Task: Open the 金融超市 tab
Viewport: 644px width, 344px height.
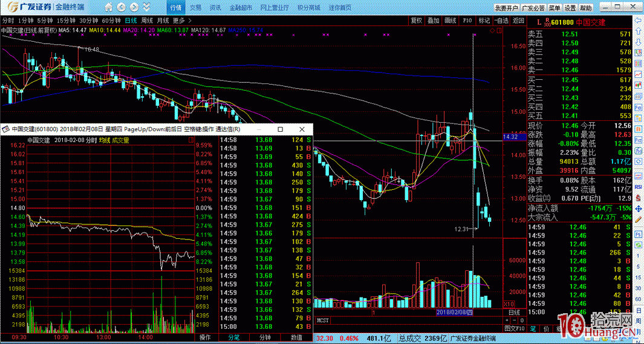Action: click(241, 7)
